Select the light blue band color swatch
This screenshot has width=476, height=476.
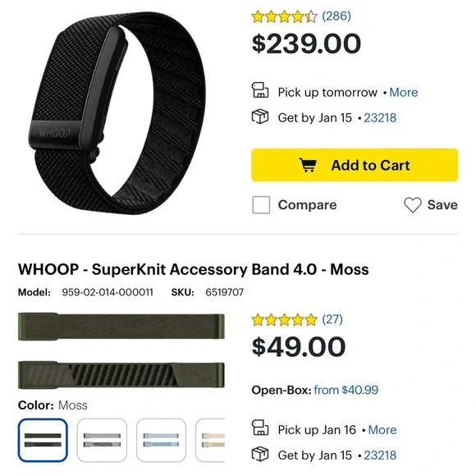click(x=161, y=440)
